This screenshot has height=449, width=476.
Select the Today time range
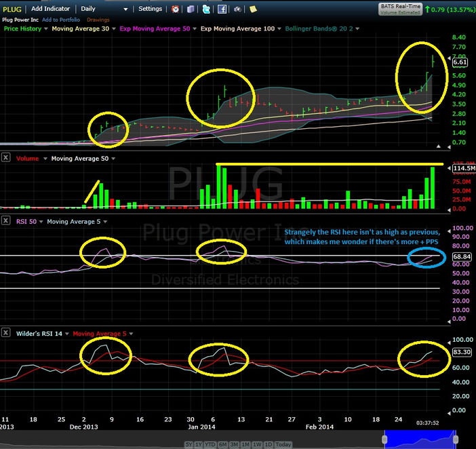(x=283, y=444)
